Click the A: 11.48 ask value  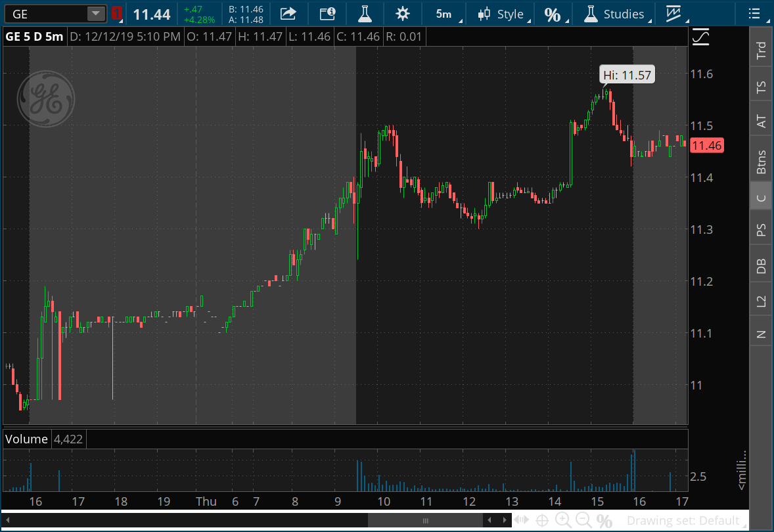pos(246,20)
